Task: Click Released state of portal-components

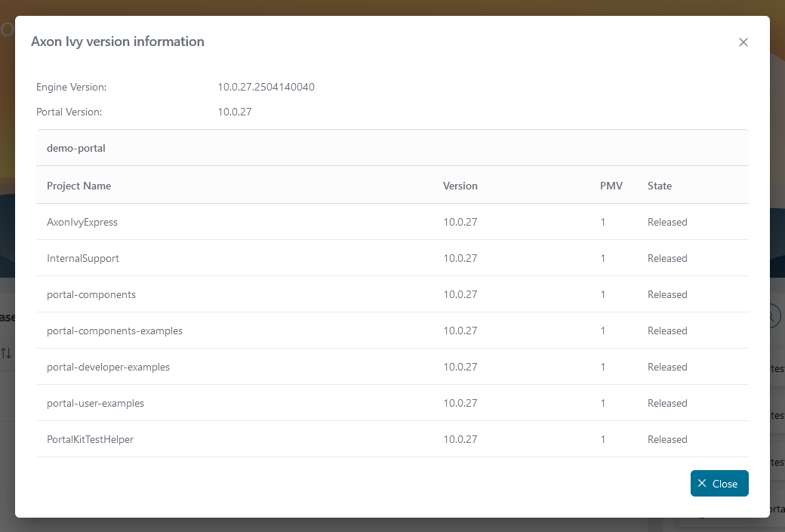Action: point(667,295)
